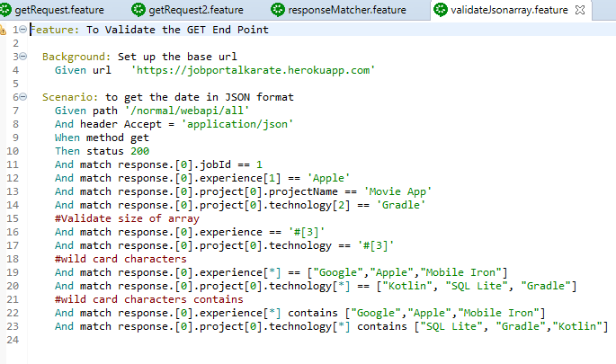
Task: Click the Cucumber icon on validateJsonarray.feature tab
Action: (x=441, y=9)
